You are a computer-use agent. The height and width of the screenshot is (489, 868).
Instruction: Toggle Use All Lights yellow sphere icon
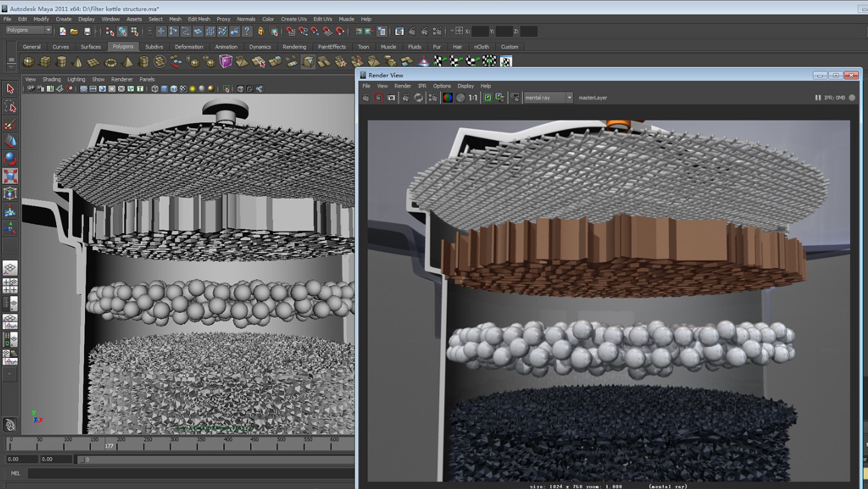192,89
